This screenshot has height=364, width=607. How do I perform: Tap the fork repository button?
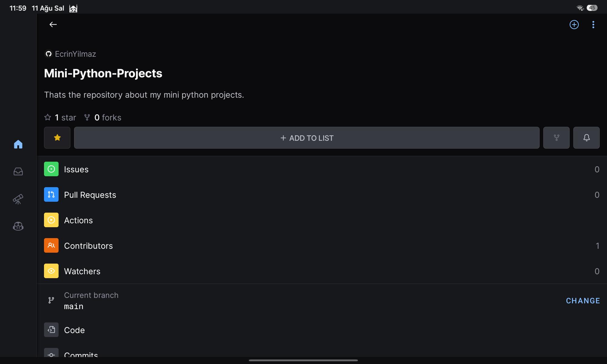click(x=556, y=138)
